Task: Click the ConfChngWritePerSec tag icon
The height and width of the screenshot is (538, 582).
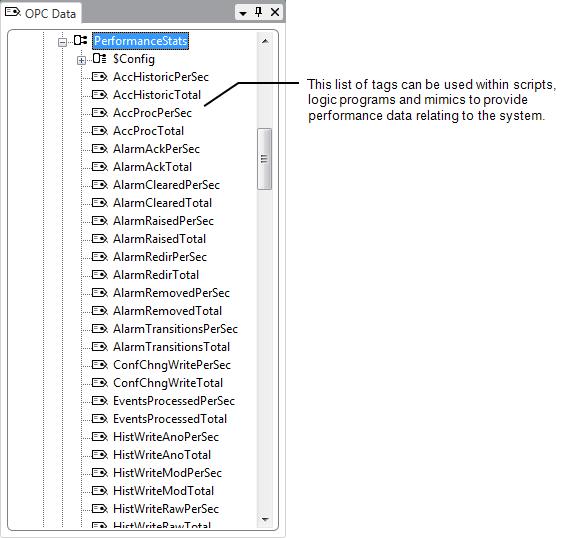Action: (x=99, y=365)
